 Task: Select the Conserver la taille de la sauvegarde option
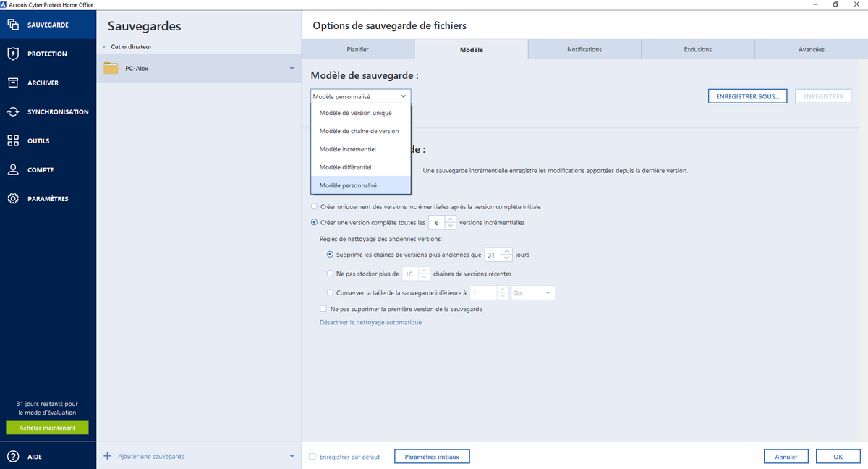tap(331, 292)
